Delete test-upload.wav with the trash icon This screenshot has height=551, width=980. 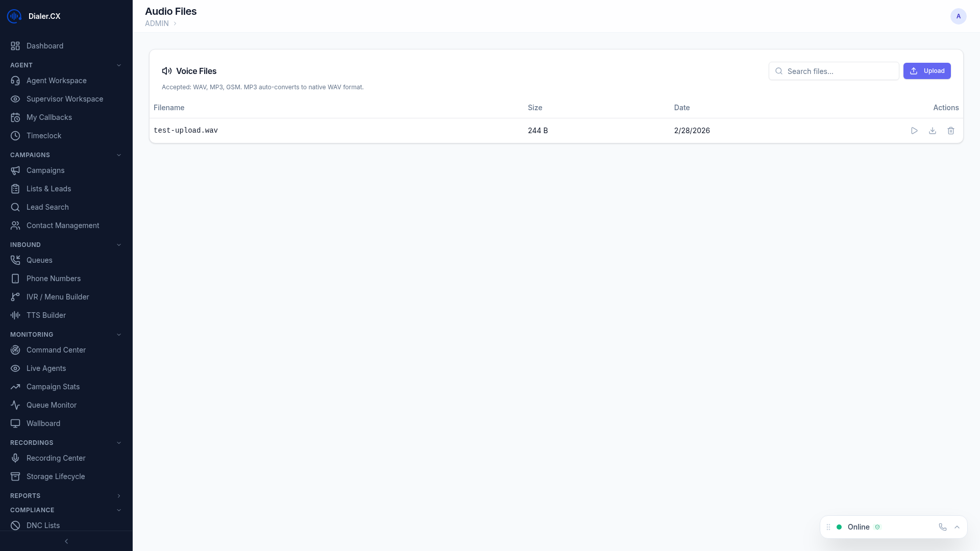(950, 131)
